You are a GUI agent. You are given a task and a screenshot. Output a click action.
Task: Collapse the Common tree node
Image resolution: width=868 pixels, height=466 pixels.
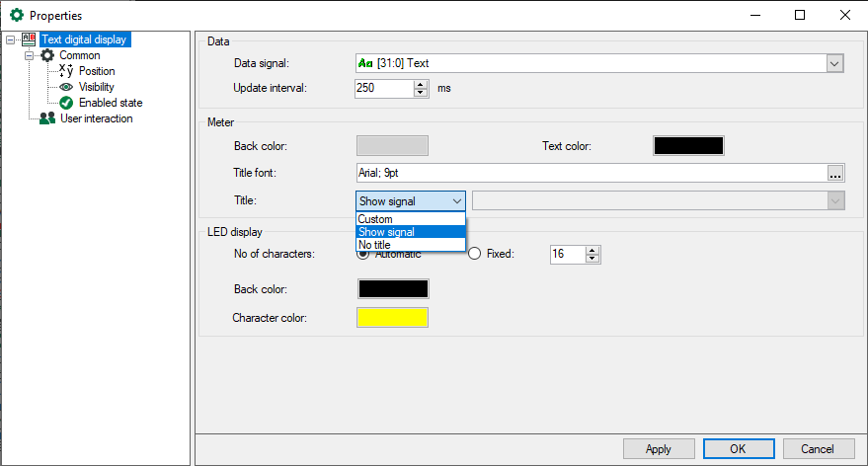click(30, 56)
